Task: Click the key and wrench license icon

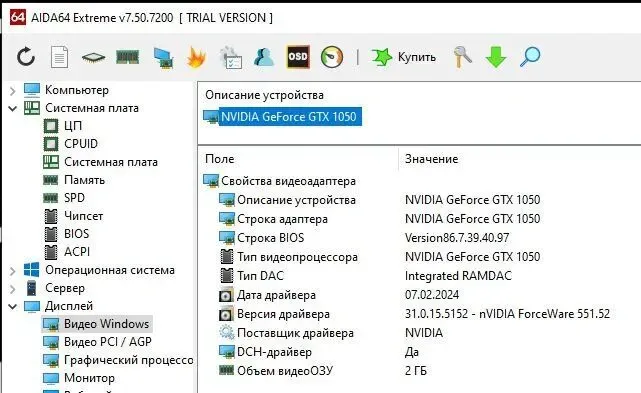Action: point(462,57)
